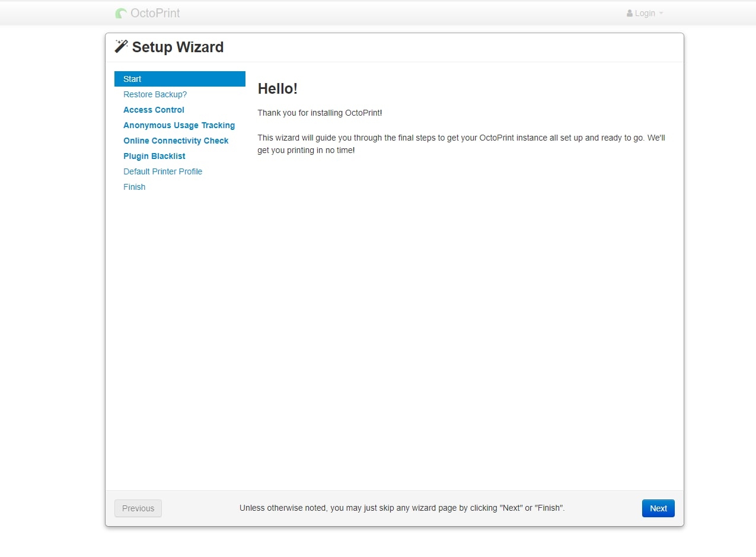
Task: Click the user silhouette icon beside Login
Action: [x=630, y=13]
